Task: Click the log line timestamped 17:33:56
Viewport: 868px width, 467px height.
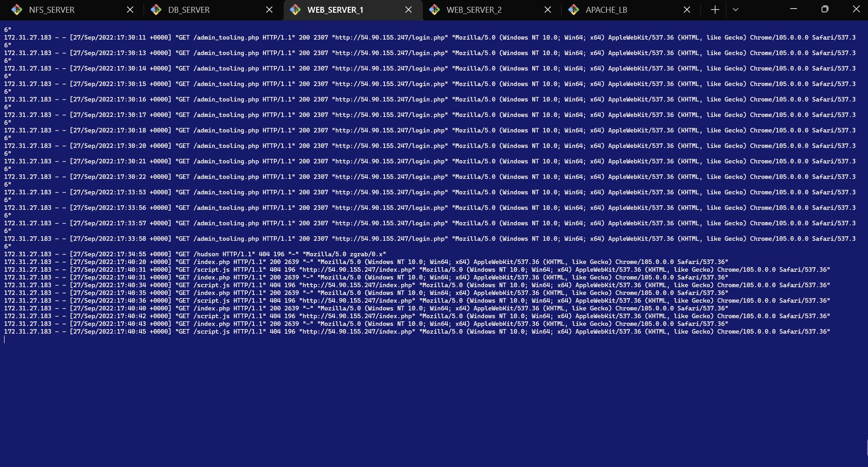Action: point(430,212)
